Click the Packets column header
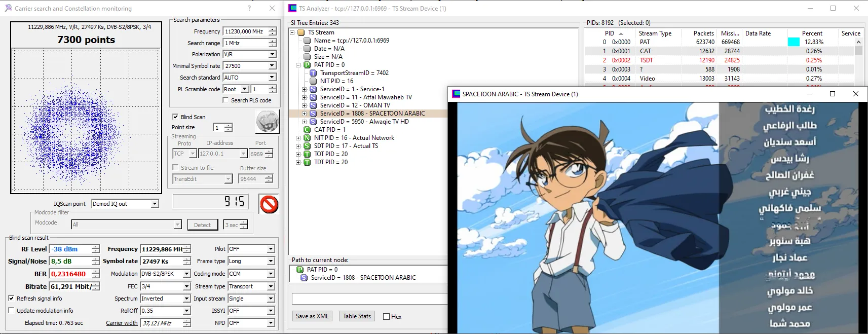Viewport: 868px width, 334px height. tap(703, 33)
